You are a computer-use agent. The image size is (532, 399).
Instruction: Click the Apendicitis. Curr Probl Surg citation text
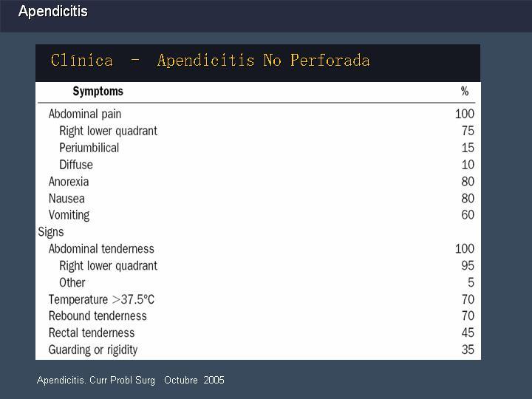95,380
